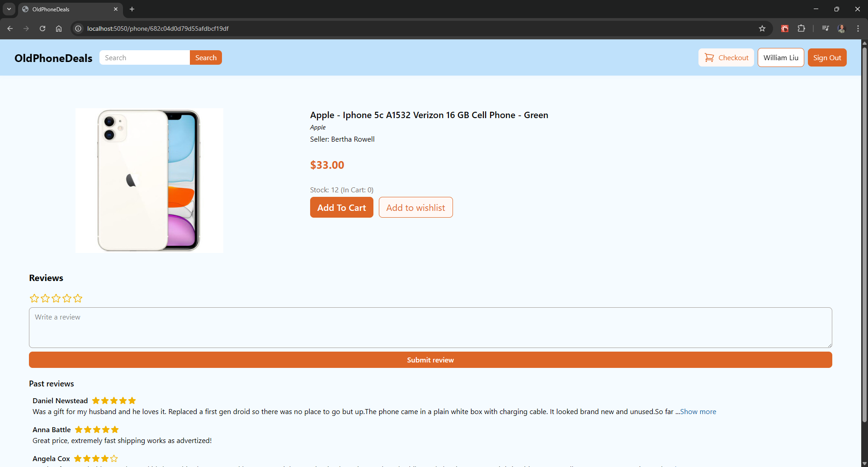Bookmark this page with the star icon

763,29
